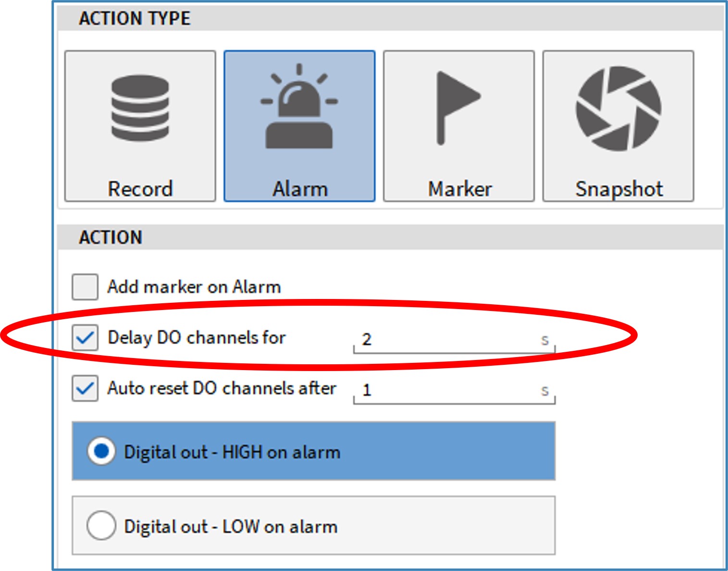Image resolution: width=728 pixels, height=571 pixels.
Task: Select the Record database icon
Action: click(140, 109)
